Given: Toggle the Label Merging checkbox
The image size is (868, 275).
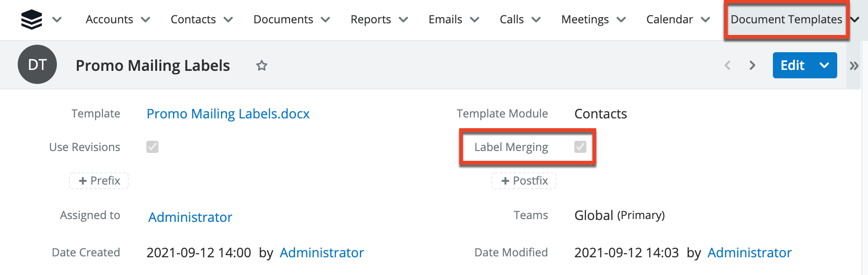Looking at the screenshot, I should [x=580, y=147].
